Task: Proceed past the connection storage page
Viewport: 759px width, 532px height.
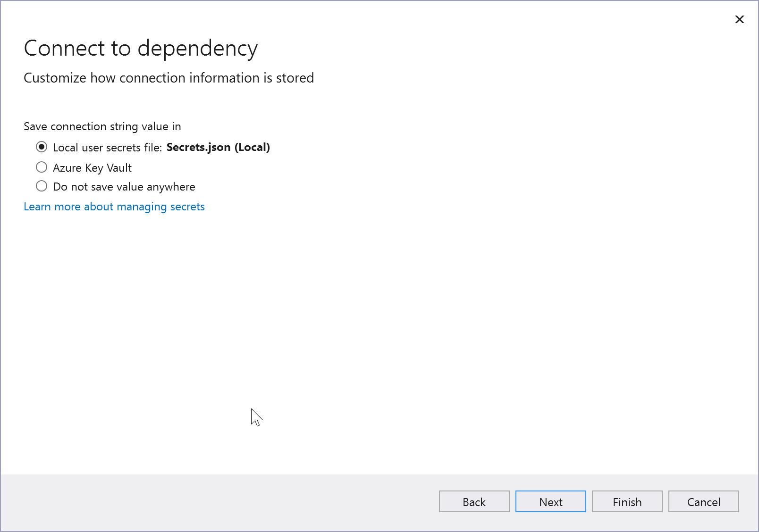Action: tap(550, 501)
